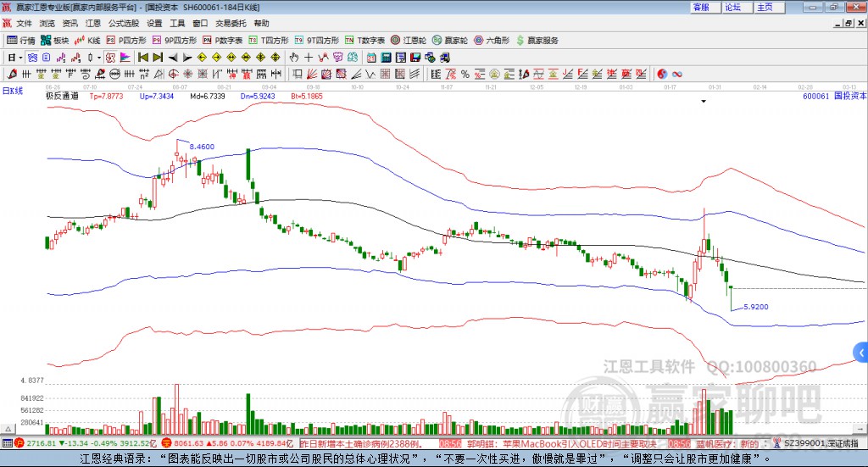Open the 江恩 menu
Screen dimensions: 868x467
[93, 23]
